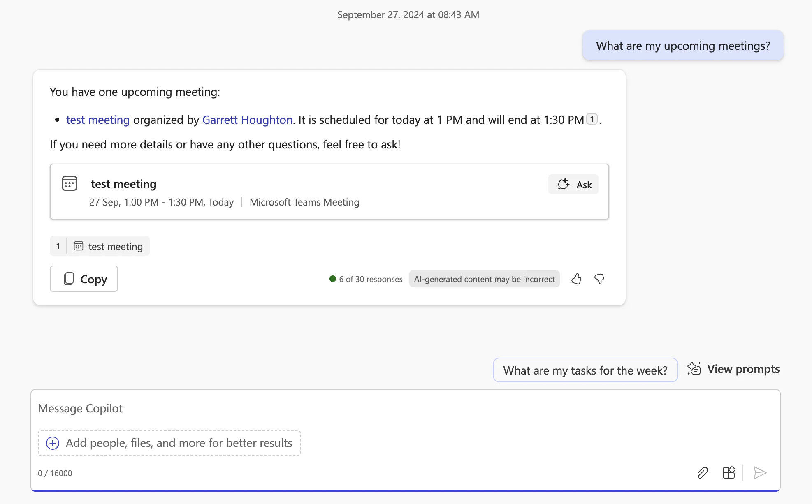Click the calendar icon in meeting card
This screenshot has height=504, width=812.
(x=70, y=183)
